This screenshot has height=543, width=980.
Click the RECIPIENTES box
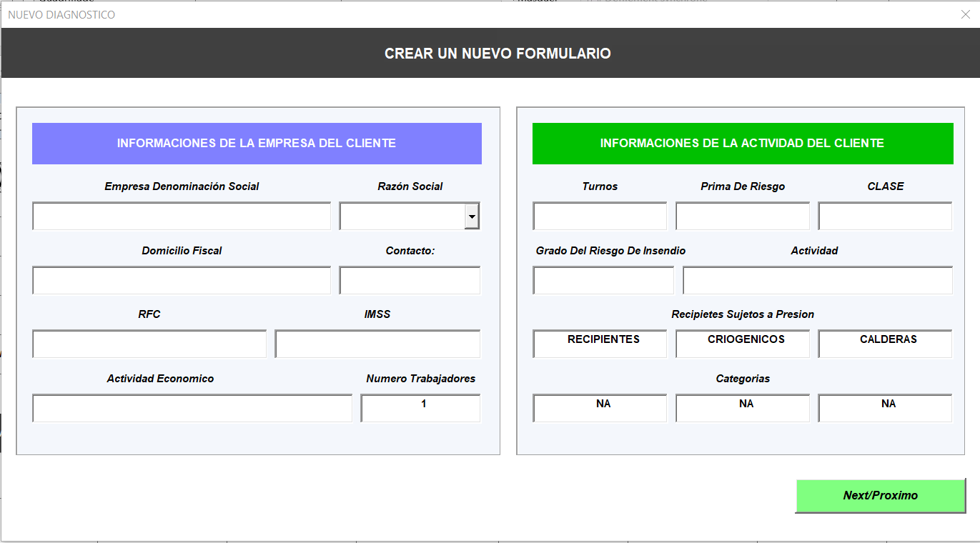tap(600, 344)
